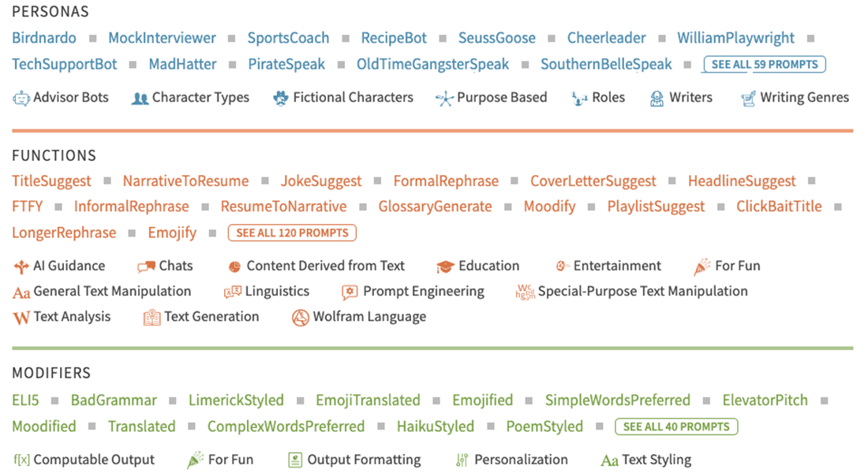This screenshot has width=868, height=473.
Task: Click the Advisor Bots robot icon
Action: tap(21, 99)
